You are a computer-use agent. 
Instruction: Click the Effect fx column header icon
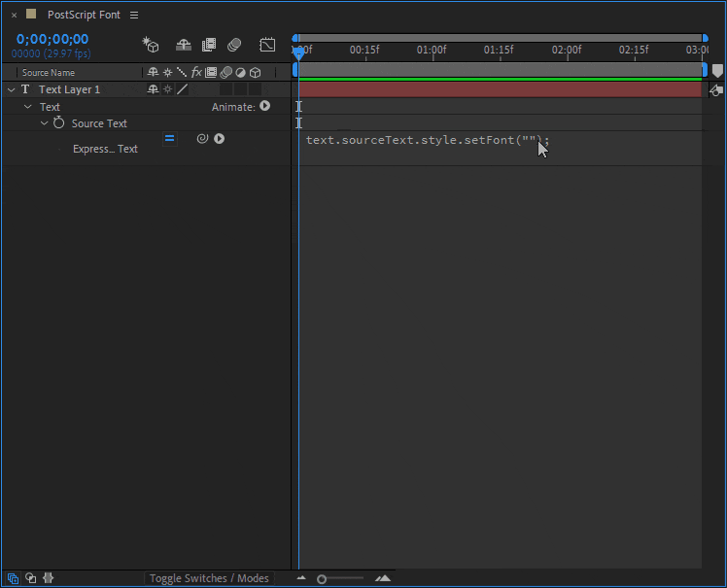196,72
